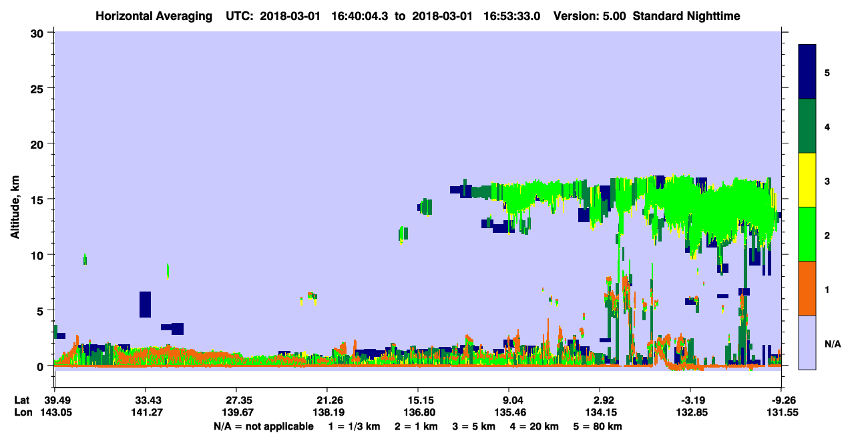Click the colorbar label 1

coord(827,290)
